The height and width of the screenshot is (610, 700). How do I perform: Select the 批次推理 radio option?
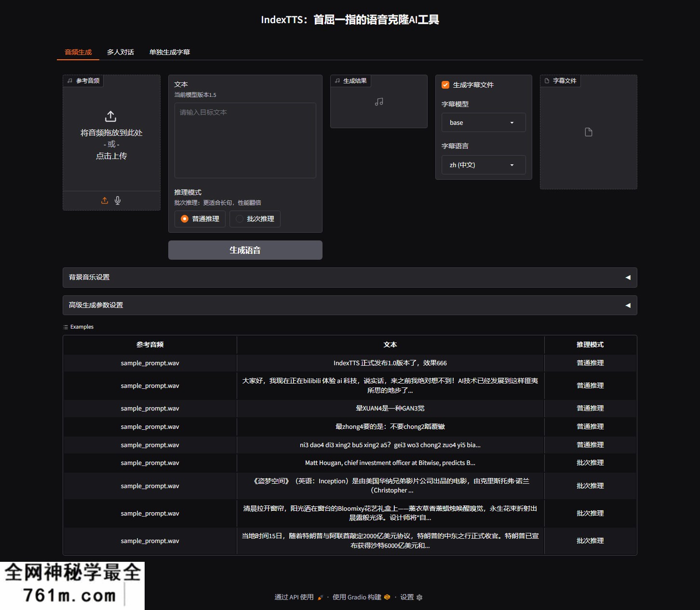255,219
